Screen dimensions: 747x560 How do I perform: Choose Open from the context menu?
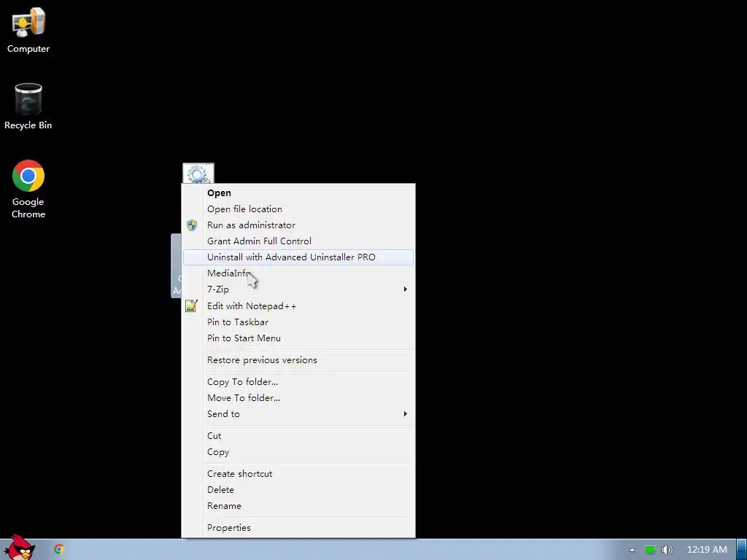coord(298,192)
